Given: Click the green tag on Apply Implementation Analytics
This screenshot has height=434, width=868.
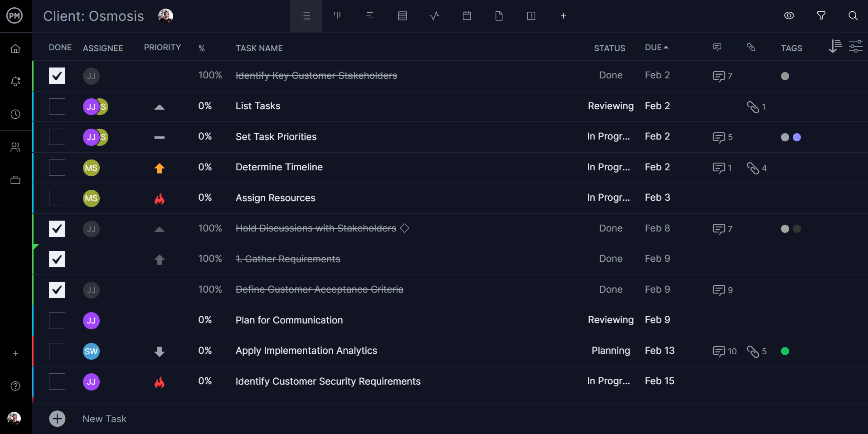Looking at the screenshot, I should [785, 351].
